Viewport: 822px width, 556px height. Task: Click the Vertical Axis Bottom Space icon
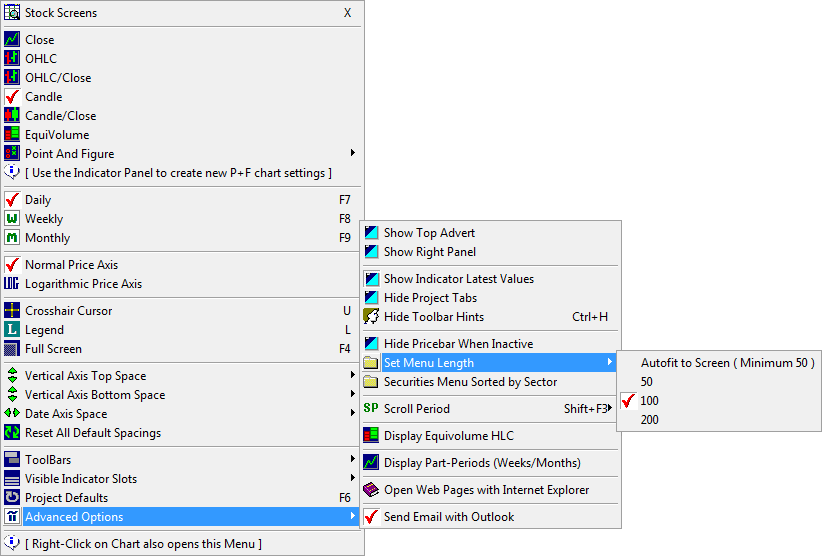coord(12,395)
